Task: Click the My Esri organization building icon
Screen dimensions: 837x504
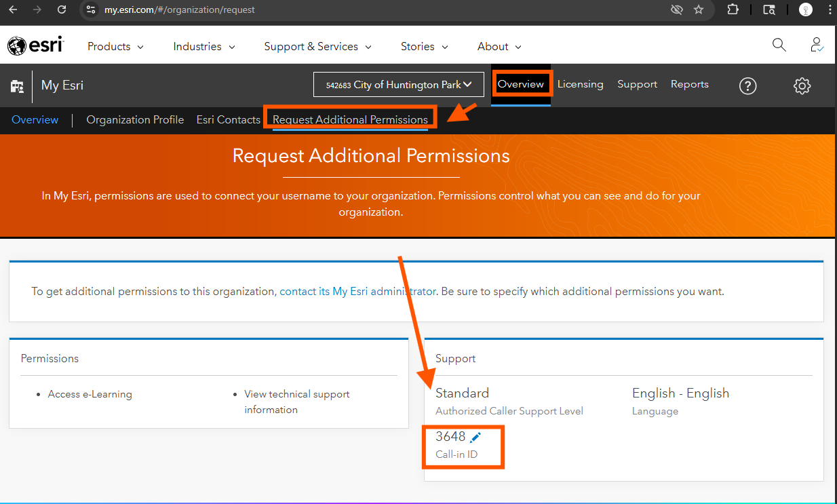Action: click(x=17, y=85)
